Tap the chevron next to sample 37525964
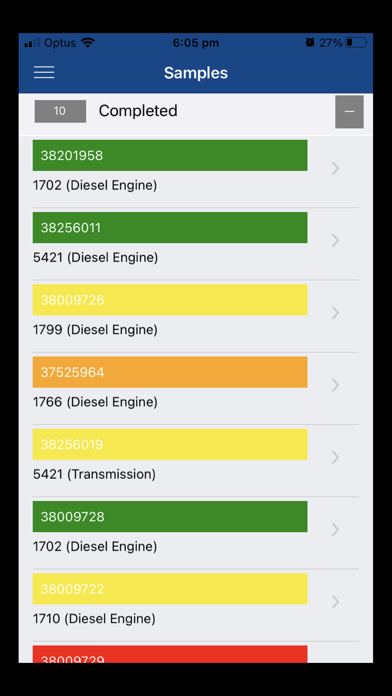This screenshot has height=696, width=392. click(336, 385)
